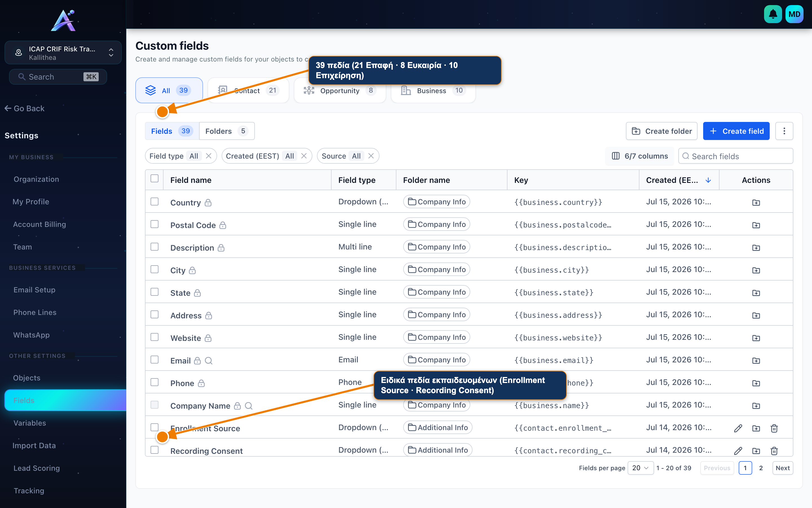
Task: Edit the Recording Consent field
Action: (738, 450)
